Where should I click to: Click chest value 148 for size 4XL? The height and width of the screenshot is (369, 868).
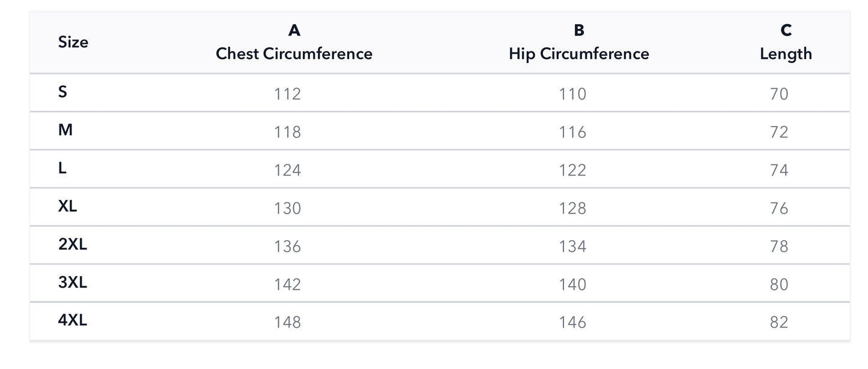287,322
